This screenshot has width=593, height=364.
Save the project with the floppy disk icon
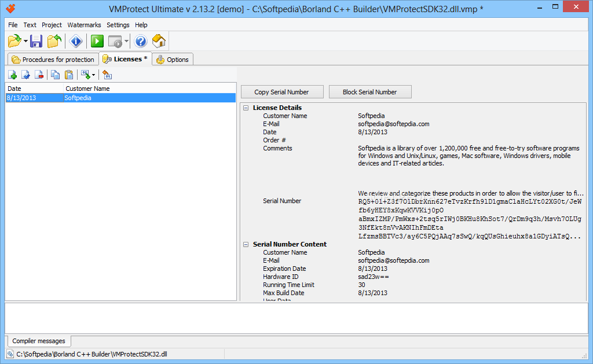point(36,41)
